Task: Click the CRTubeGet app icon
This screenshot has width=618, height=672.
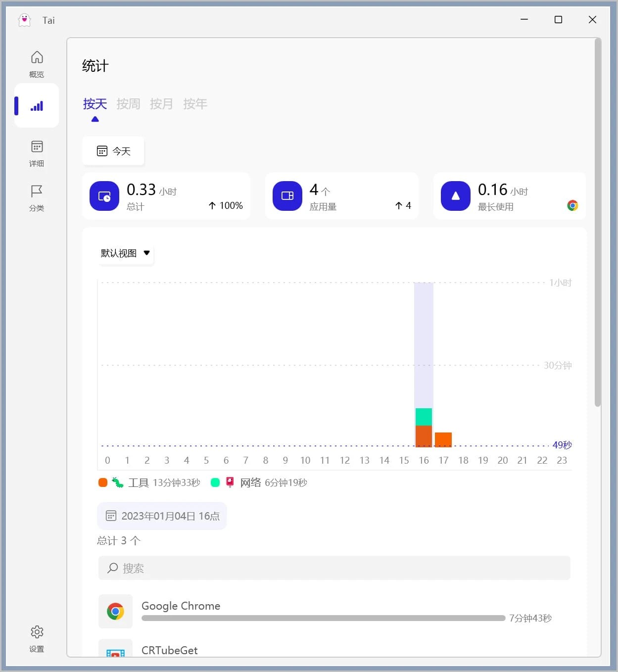Action: coord(115,649)
